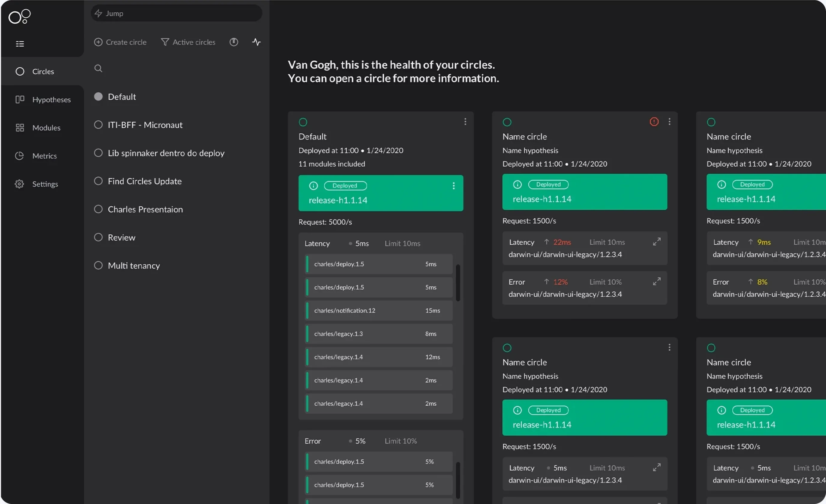Click the Latency list scrollbar in Default card
Viewport: 826px width, 504px height.
coord(458,283)
